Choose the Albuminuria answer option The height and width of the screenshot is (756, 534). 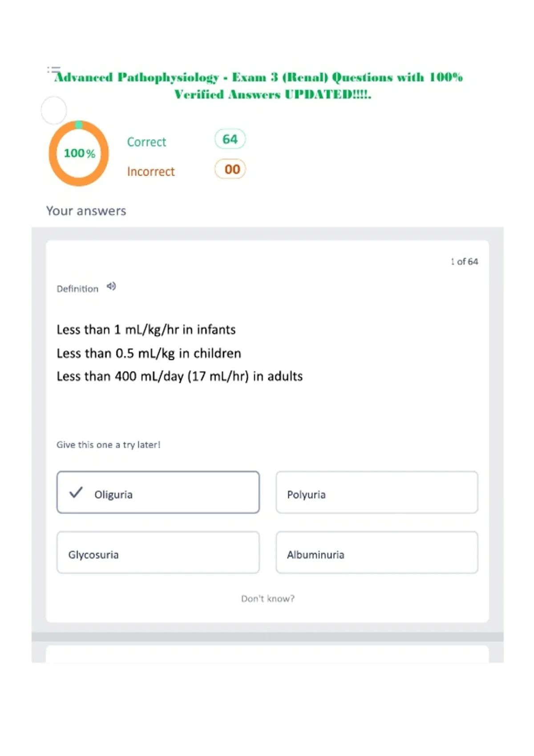(x=377, y=552)
